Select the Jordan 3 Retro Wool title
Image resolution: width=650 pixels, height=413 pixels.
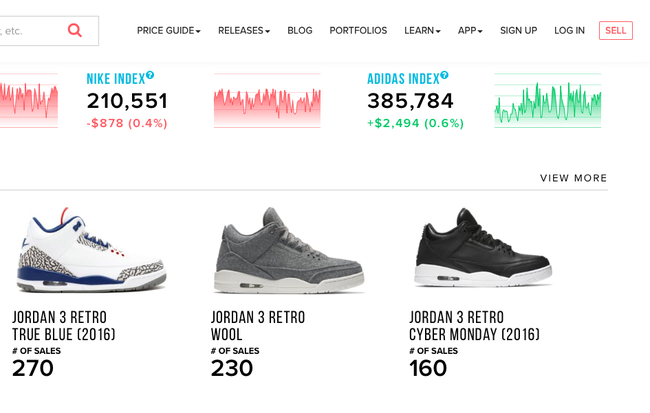pyautogui.click(x=258, y=326)
